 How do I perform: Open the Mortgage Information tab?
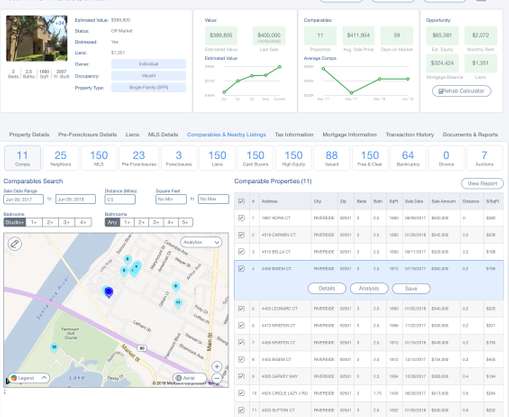[350, 134]
